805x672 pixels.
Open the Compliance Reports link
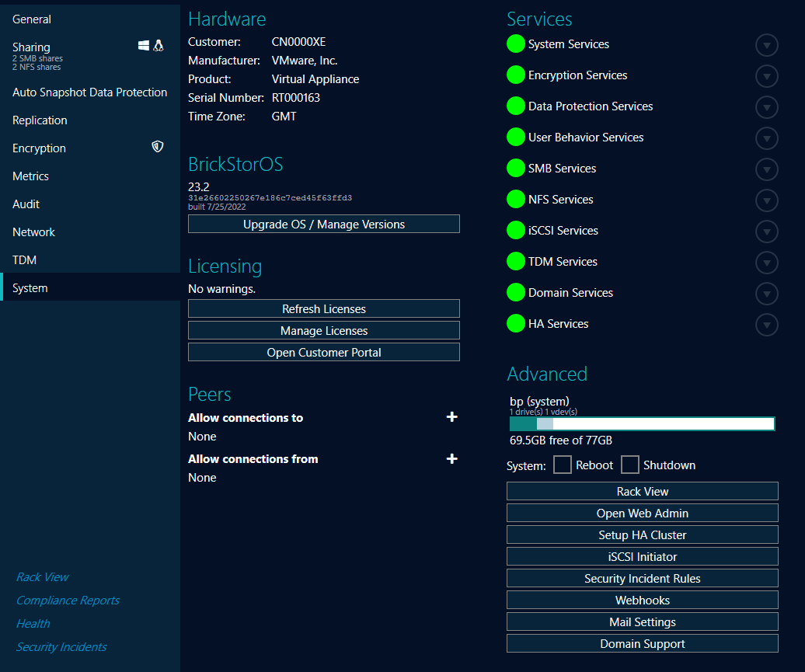click(x=67, y=600)
